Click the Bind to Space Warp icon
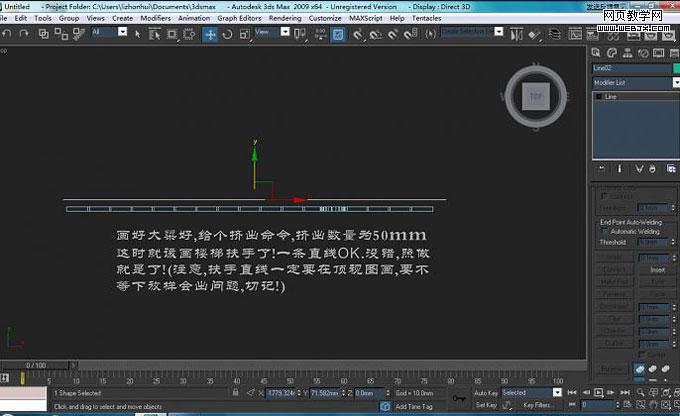The image size is (680, 416). (78, 34)
